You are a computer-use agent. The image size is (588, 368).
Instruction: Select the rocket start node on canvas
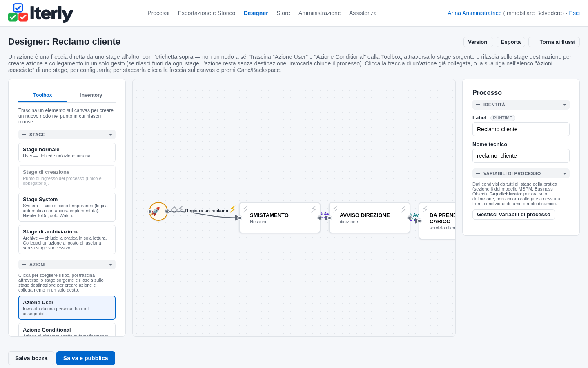click(x=158, y=211)
